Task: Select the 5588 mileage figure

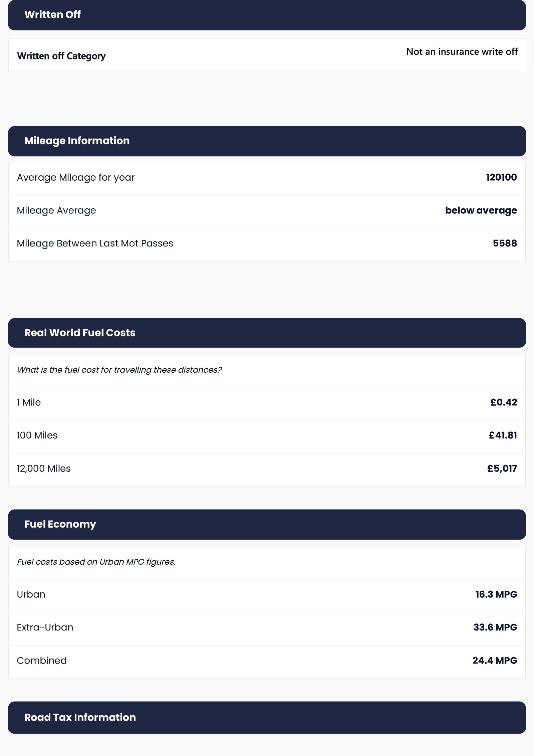Action: (x=505, y=243)
